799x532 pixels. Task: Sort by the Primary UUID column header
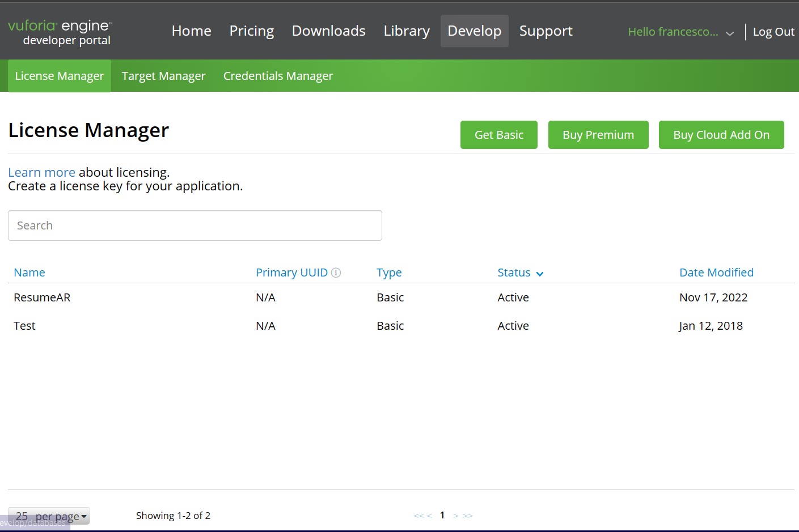point(291,273)
